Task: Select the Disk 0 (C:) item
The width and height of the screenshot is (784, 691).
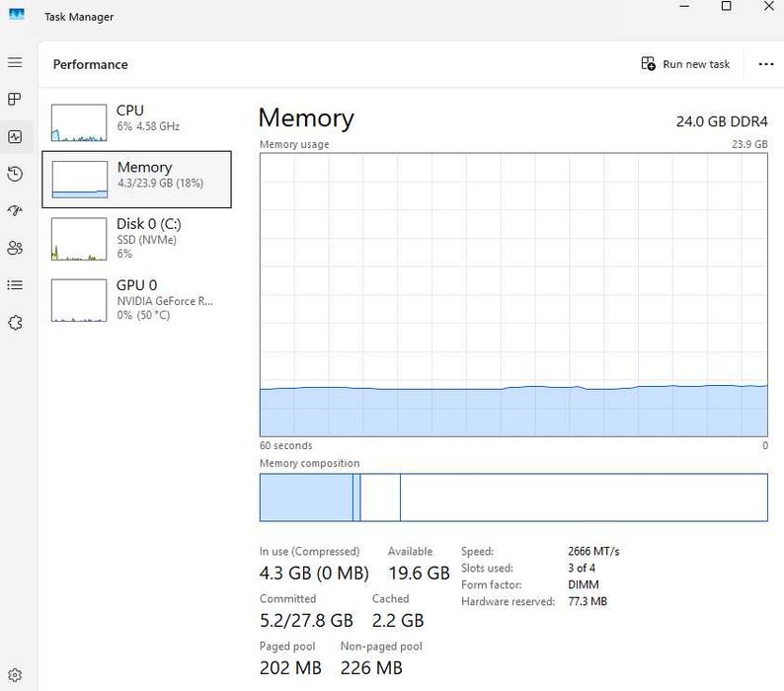Action: pyautogui.click(x=136, y=239)
